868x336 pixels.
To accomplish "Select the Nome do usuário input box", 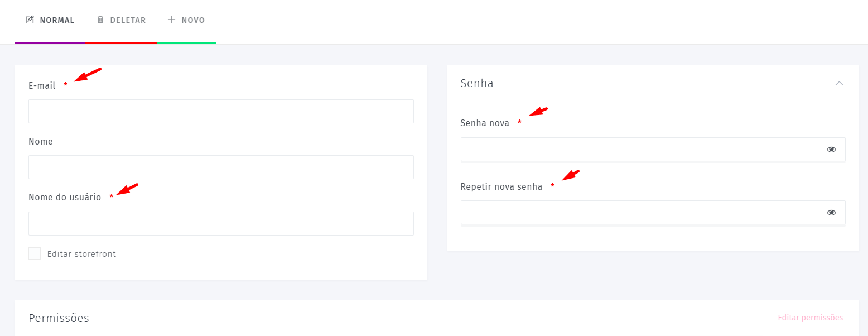I will click(221, 223).
